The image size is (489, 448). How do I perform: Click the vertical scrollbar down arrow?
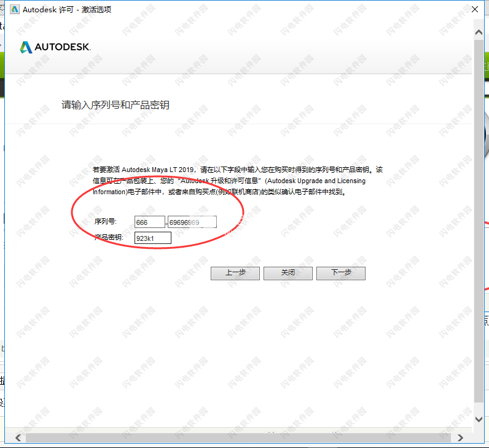(479, 419)
